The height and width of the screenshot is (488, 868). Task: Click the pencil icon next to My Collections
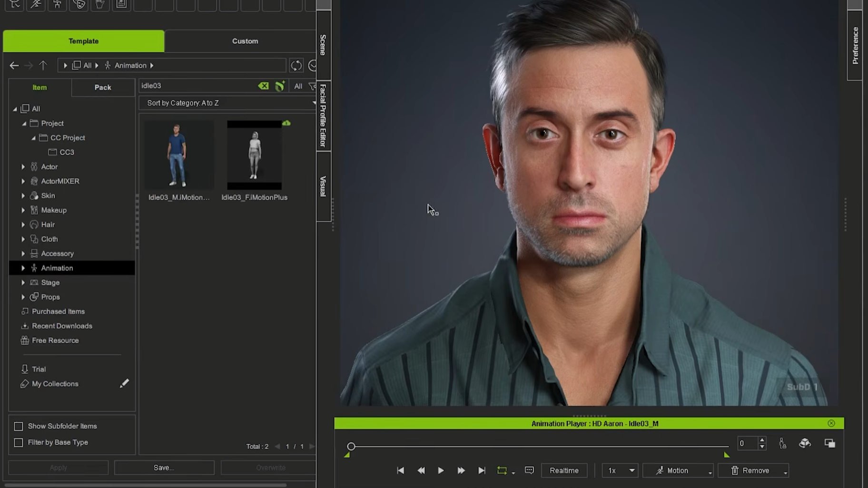124,383
